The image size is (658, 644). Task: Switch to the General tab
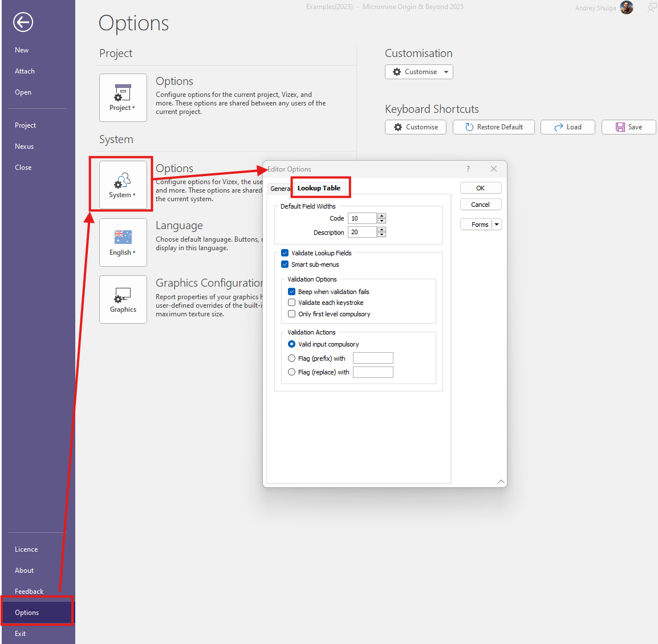(x=279, y=189)
